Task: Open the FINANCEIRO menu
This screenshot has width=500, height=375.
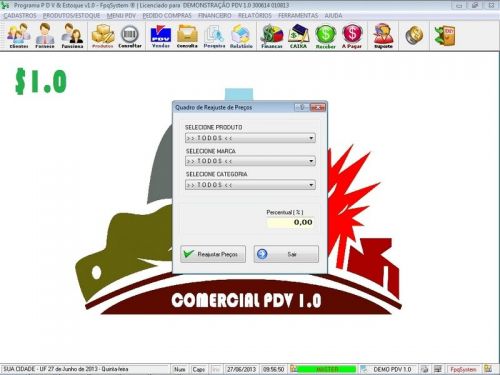Action: click(215, 16)
